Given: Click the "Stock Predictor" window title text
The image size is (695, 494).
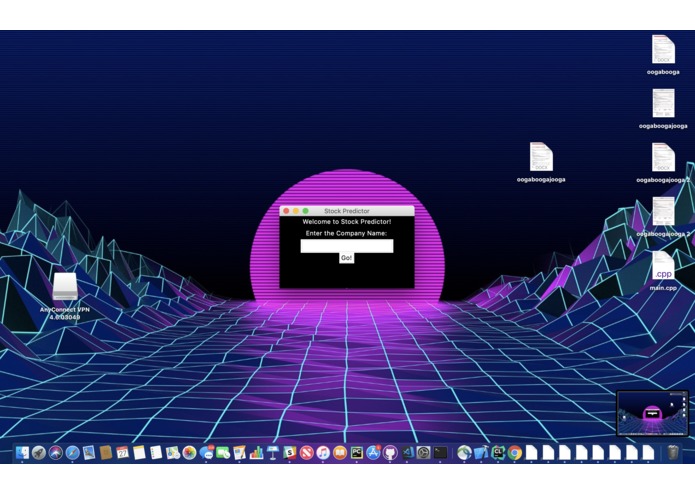Looking at the screenshot, I should (x=347, y=211).
